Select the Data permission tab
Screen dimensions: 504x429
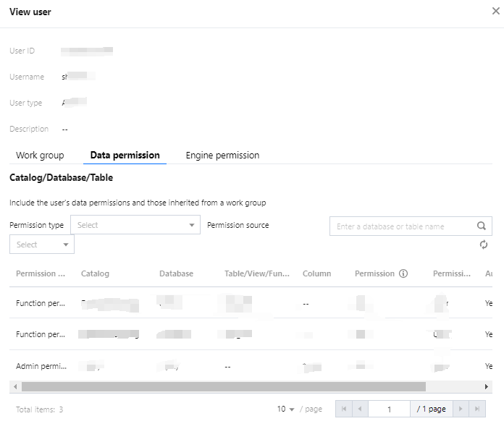(x=125, y=156)
